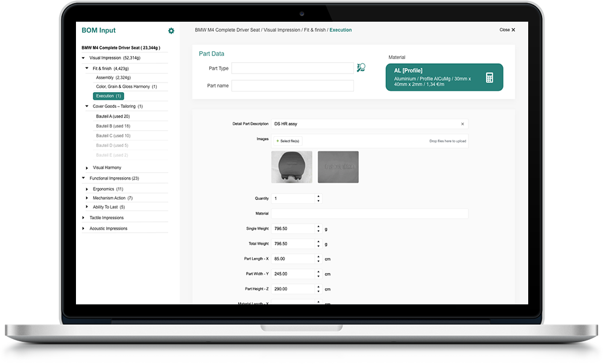The height and width of the screenshot is (364, 603).
Task: Increase Part Width - Y value
Action: [318, 272]
